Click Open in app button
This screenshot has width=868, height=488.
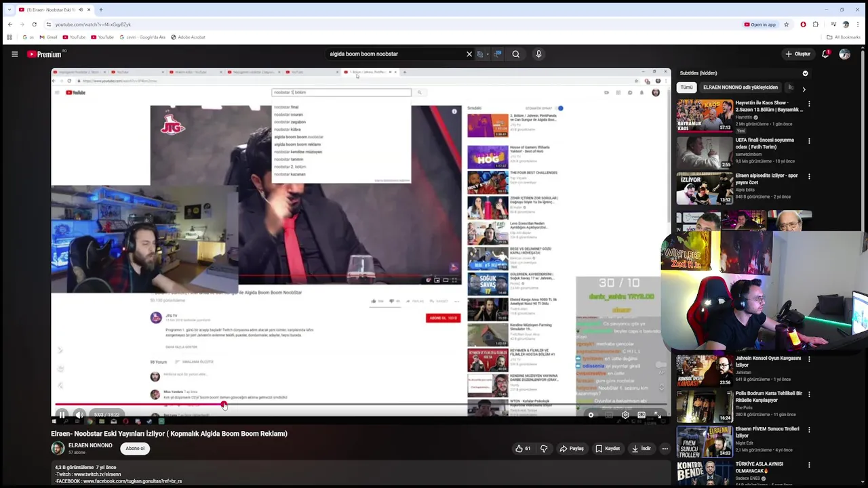760,24
